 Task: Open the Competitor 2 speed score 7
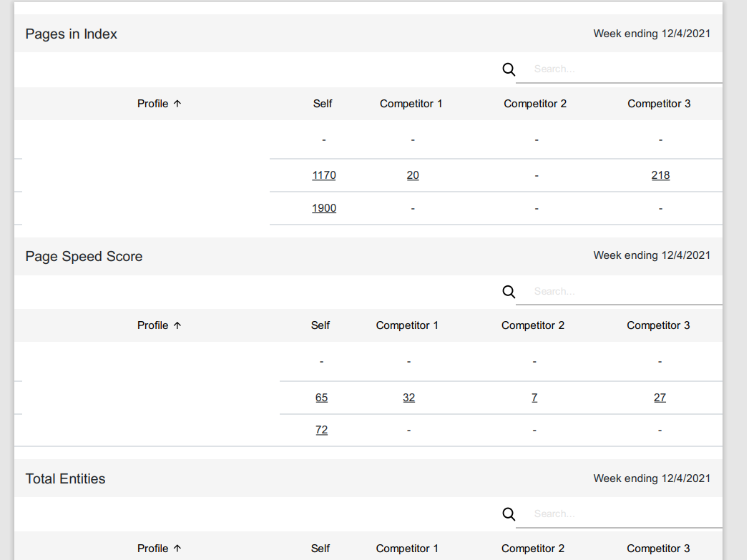(x=534, y=398)
